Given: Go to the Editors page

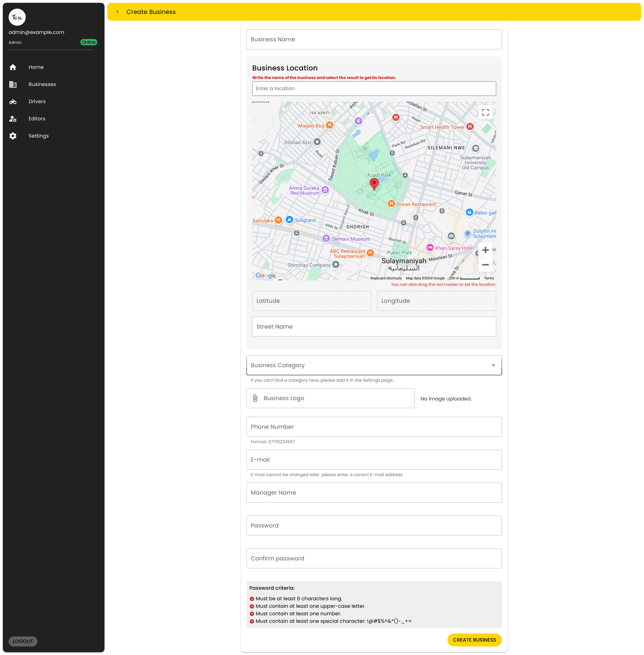Looking at the screenshot, I should tap(37, 119).
